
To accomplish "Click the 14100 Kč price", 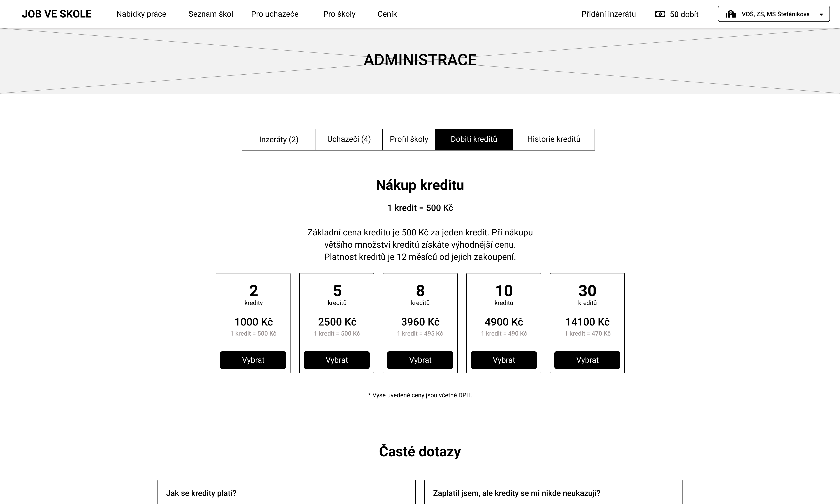I will click(x=587, y=322).
